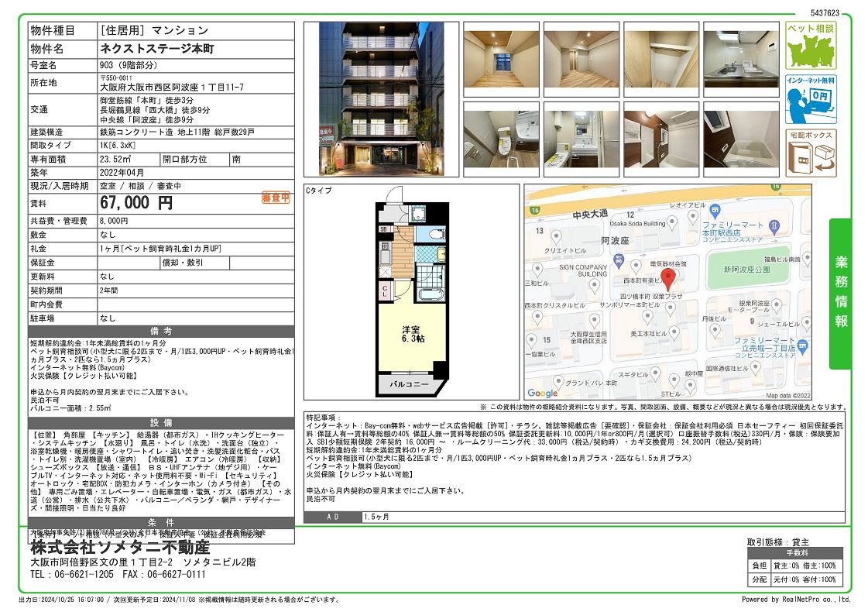Click the layout type 1K[6.3xK]

pos(118,145)
